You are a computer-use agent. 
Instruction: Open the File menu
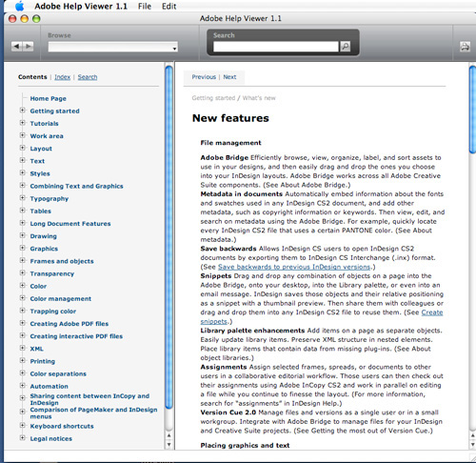point(145,6)
